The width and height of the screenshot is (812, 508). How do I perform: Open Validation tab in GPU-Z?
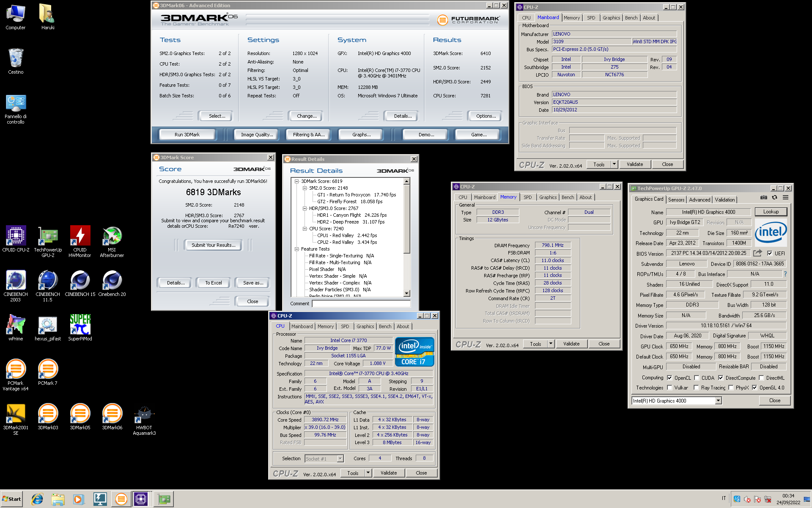(725, 200)
